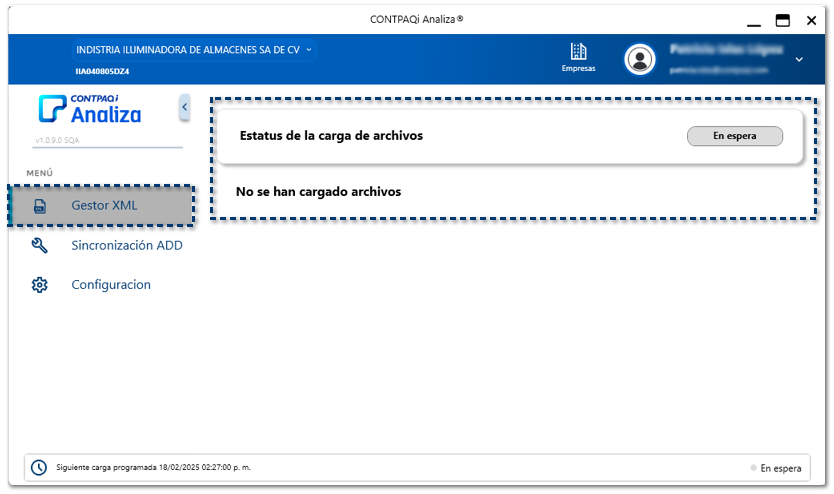Image resolution: width=834 pixels, height=494 pixels.
Task: Click 'Estatus de la carga de archivos'
Action: [x=331, y=136]
